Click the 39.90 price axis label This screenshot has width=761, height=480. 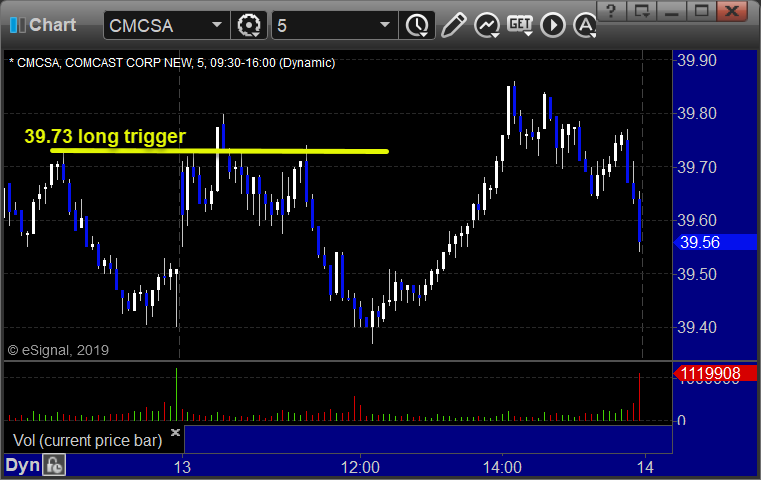point(696,61)
